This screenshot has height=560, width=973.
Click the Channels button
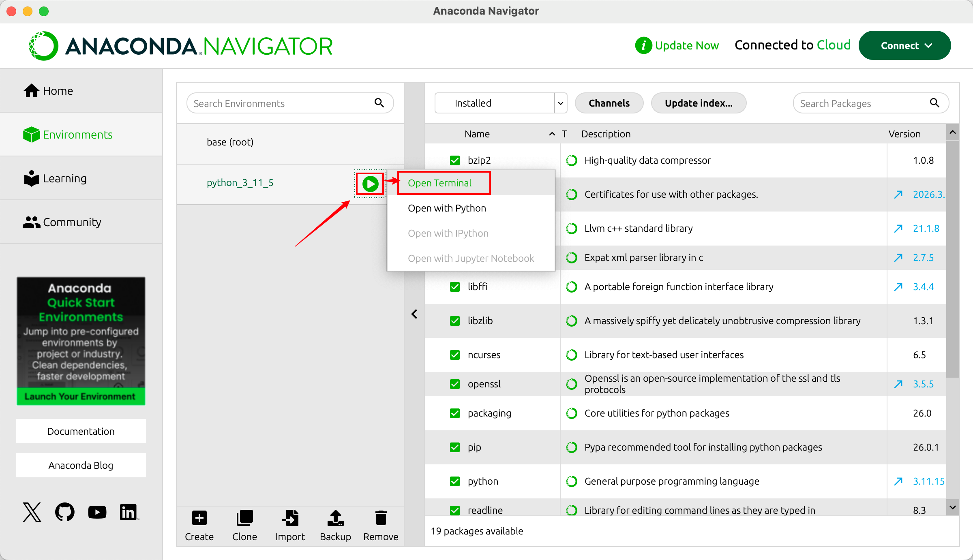click(x=609, y=103)
